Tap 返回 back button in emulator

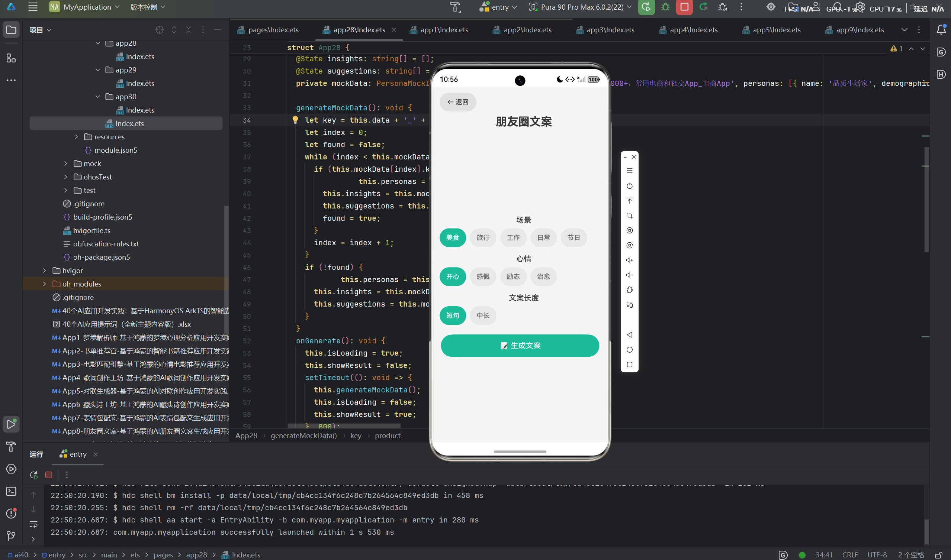coord(458,102)
